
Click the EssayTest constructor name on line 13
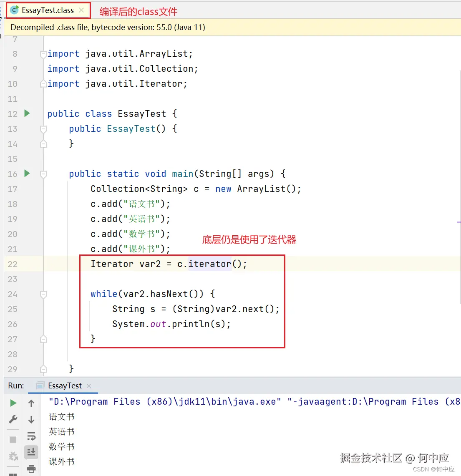131,129
